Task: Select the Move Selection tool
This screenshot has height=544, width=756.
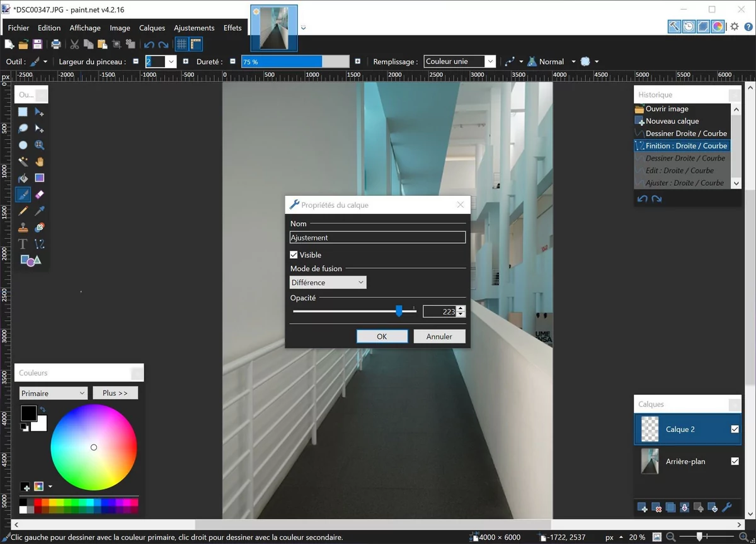Action: tap(39, 128)
